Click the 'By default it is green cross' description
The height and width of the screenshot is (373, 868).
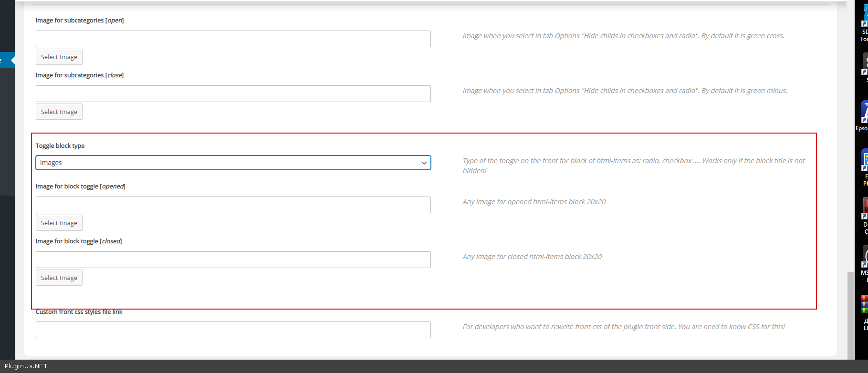623,36
